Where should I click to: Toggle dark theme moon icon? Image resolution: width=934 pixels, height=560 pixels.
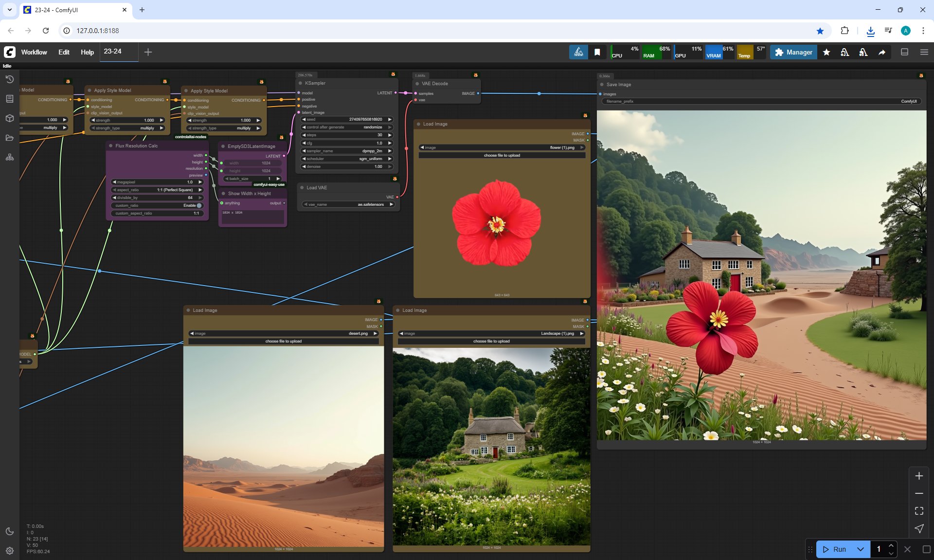(x=10, y=531)
